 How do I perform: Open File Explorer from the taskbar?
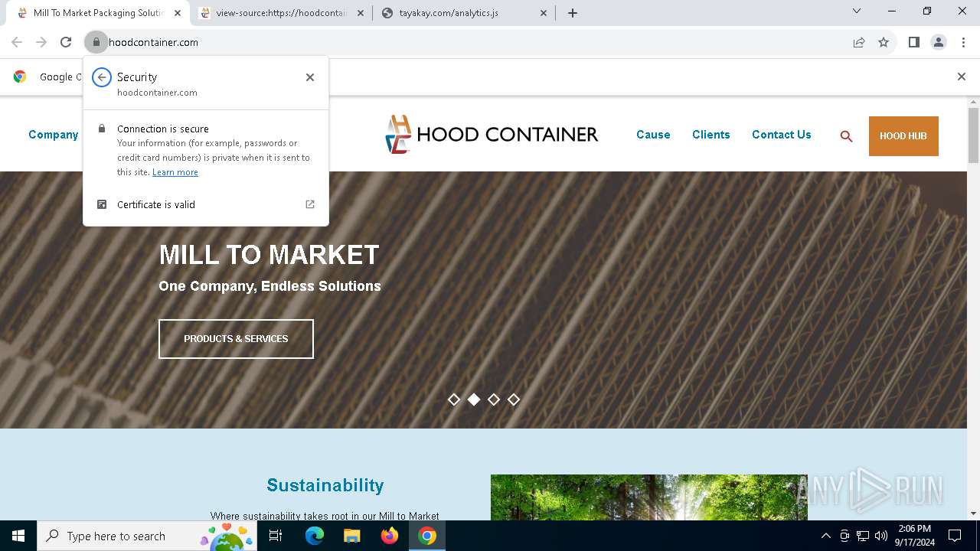click(x=351, y=536)
